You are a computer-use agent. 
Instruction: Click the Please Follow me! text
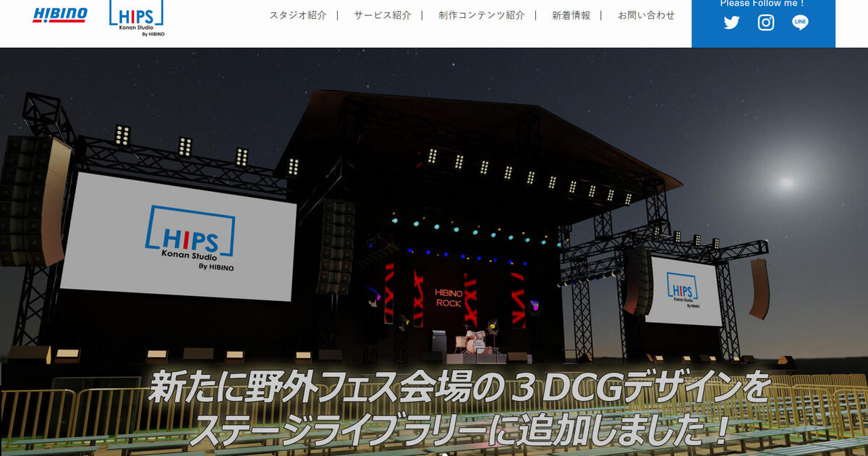click(762, 4)
